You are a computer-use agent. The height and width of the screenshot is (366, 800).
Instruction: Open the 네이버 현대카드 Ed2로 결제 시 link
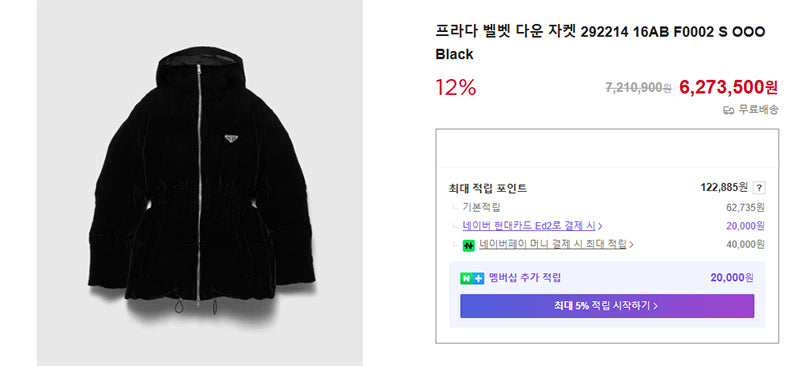coord(529,226)
